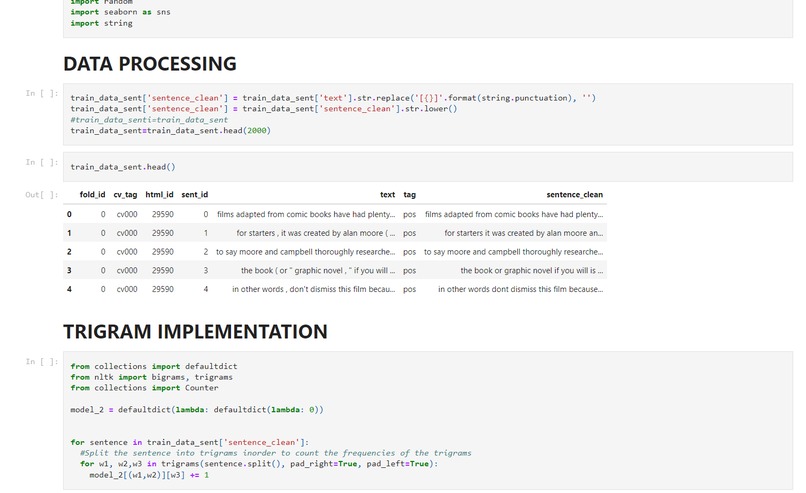This screenshot has width=806, height=493.
Task: Click row index 0 of the dataframe
Action: pyautogui.click(x=69, y=214)
